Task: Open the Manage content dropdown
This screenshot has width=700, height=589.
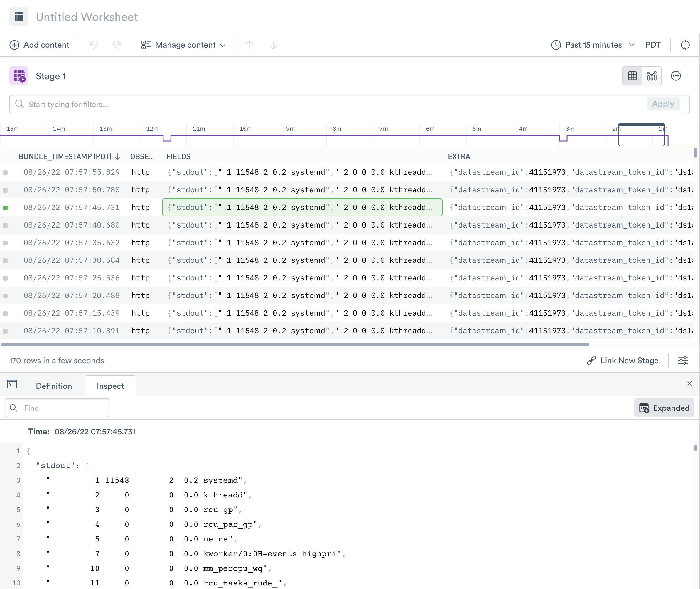Action: (x=184, y=45)
